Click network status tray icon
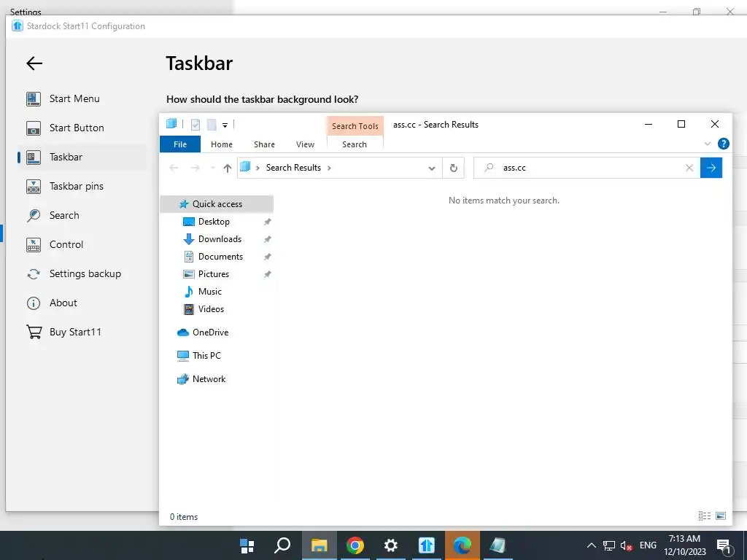The image size is (747, 560). [x=608, y=545]
